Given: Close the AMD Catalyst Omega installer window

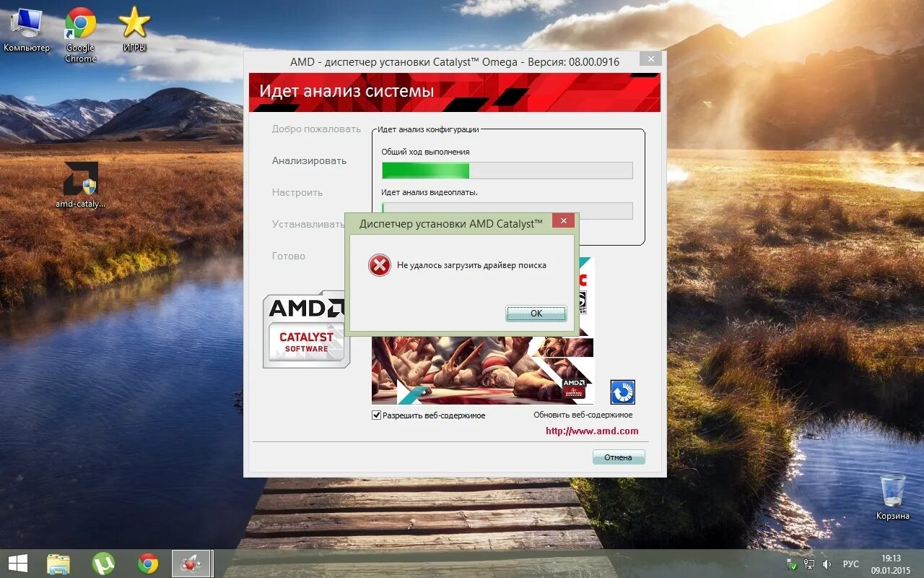Looking at the screenshot, I should click(x=651, y=59).
